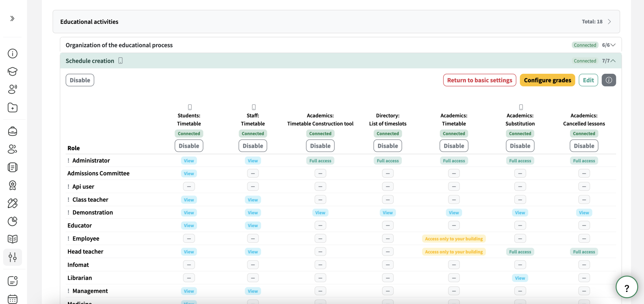Screen dimensions: 644x304
Task: Click the Edit button
Action: pos(588,80)
